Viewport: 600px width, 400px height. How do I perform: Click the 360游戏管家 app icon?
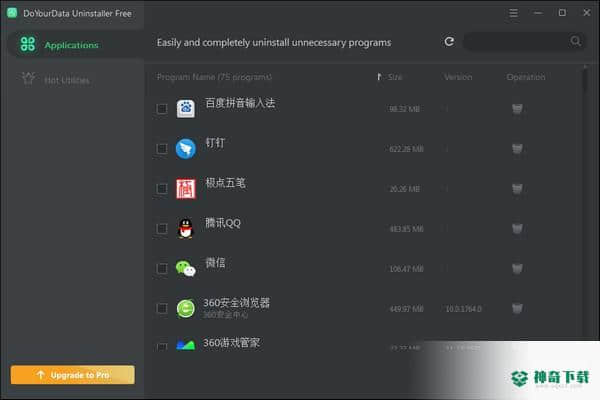tap(186, 344)
